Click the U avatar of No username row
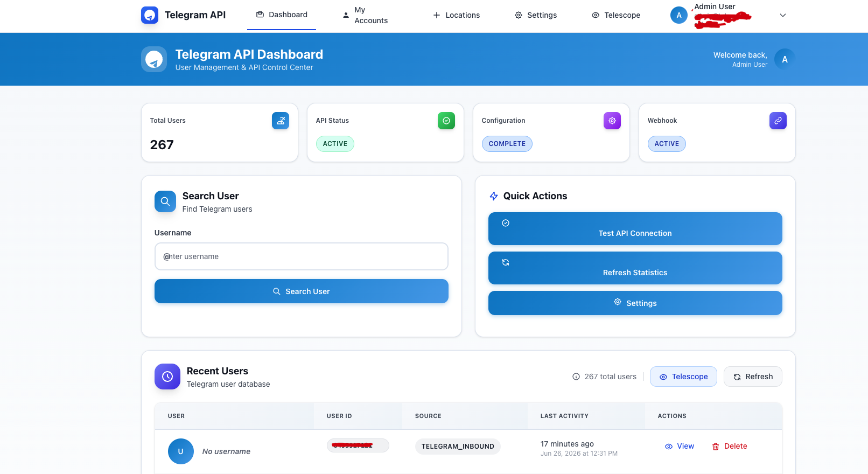The image size is (868, 474). 181,451
